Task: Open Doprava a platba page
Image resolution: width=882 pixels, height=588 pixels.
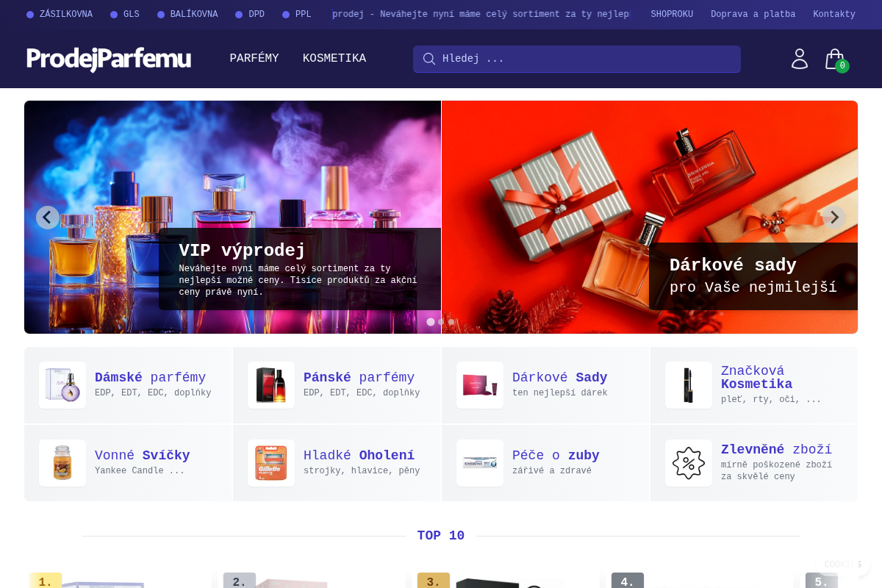Action: [753, 15]
